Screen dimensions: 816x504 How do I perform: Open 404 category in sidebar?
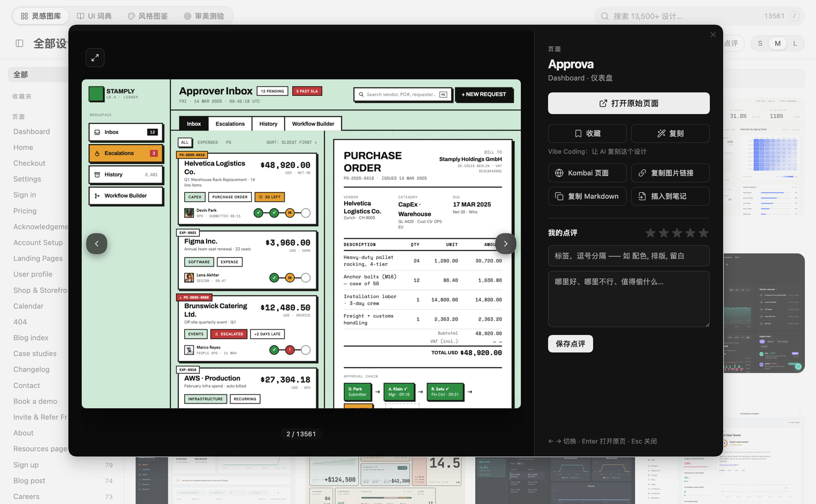[20, 322]
